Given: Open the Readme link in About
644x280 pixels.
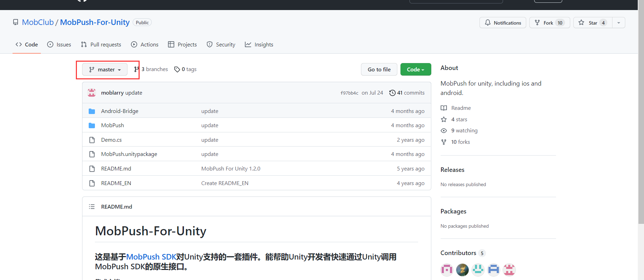Looking at the screenshot, I should click(x=461, y=108).
